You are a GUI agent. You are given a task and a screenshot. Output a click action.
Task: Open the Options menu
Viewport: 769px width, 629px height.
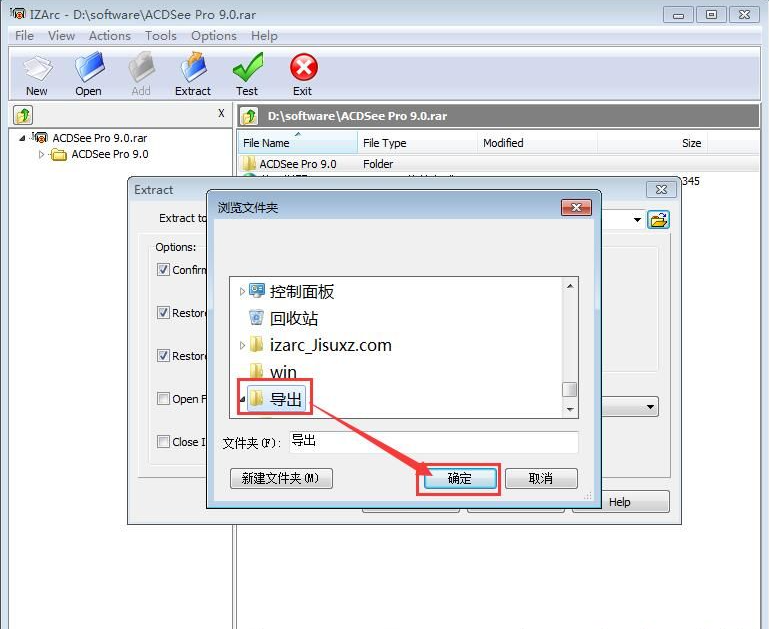coord(214,36)
